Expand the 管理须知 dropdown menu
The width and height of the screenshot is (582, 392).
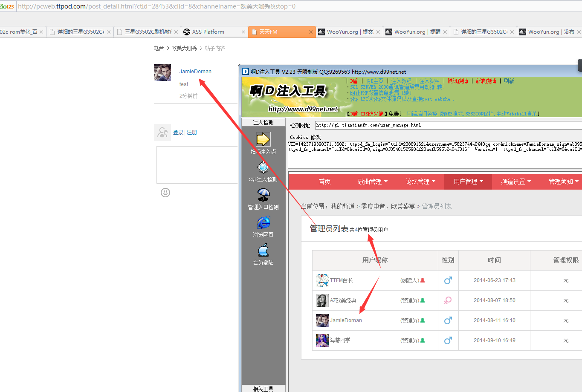[563, 182]
